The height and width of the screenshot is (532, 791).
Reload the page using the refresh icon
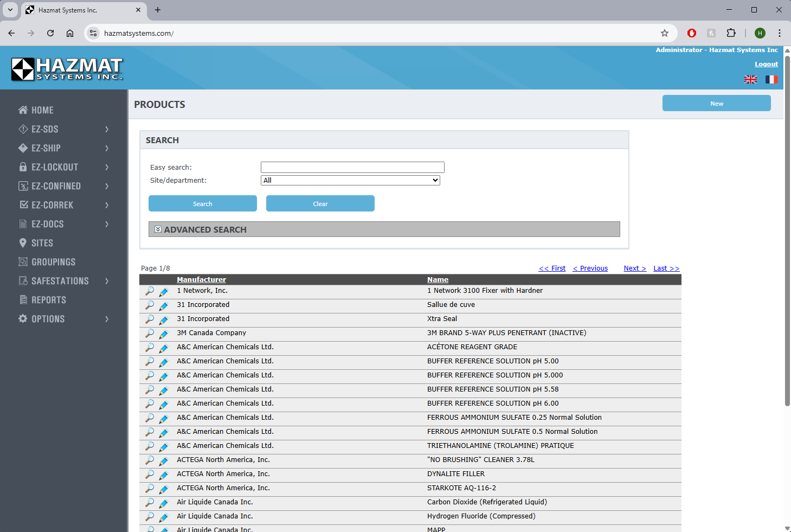(50, 33)
